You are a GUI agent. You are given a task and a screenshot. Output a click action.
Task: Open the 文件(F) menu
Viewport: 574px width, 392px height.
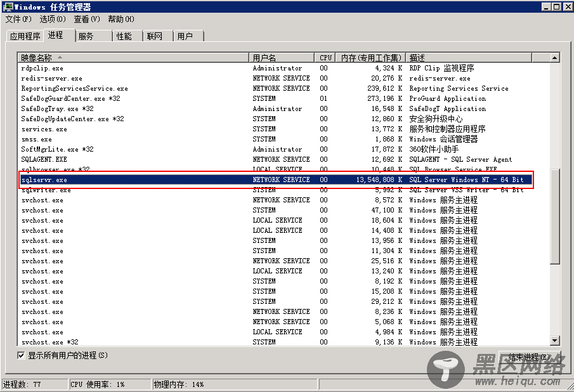(x=18, y=19)
